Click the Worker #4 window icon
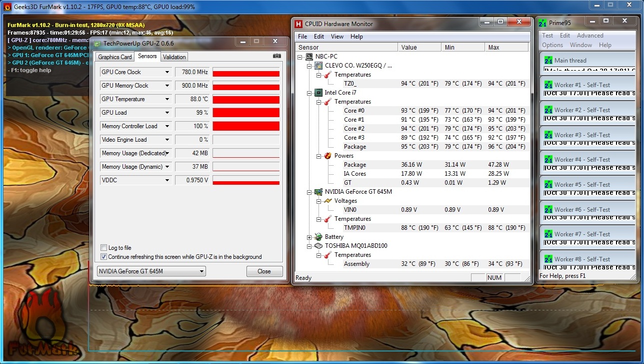644x364 pixels. 548,159
